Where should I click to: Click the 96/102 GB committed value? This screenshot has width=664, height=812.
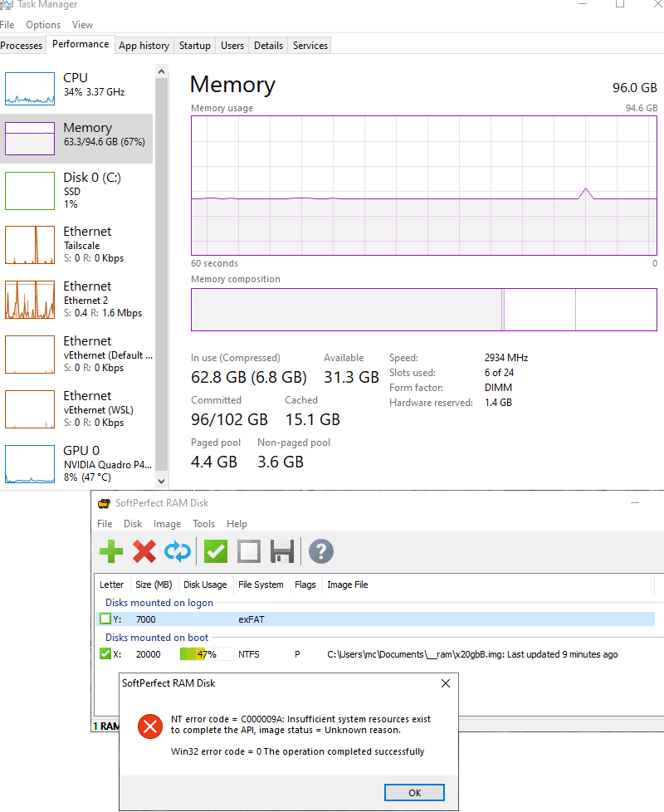pyautogui.click(x=229, y=419)
